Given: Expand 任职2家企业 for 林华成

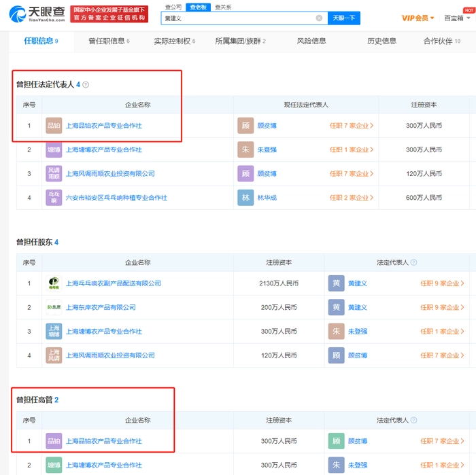Looking at the screenshot, I should pos(352,198).
